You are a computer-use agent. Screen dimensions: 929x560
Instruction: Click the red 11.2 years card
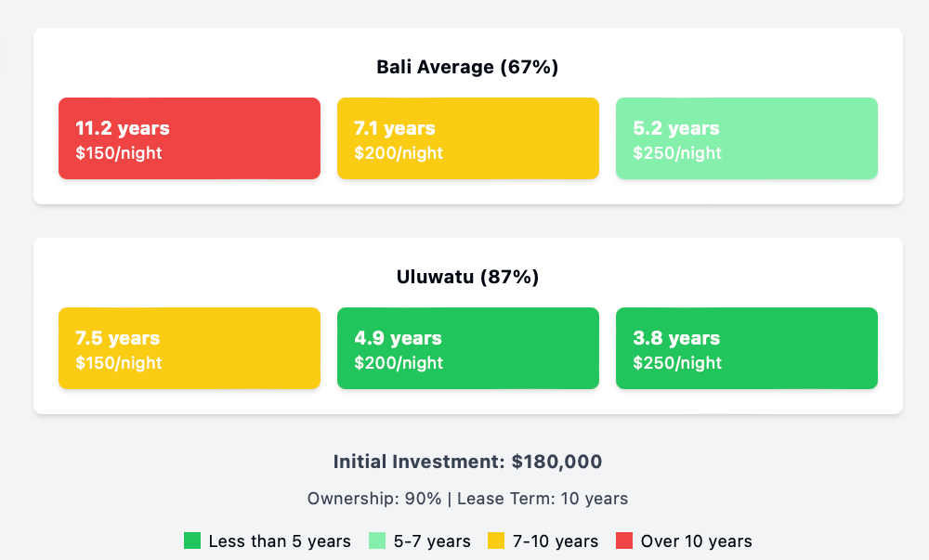[190, 138]
